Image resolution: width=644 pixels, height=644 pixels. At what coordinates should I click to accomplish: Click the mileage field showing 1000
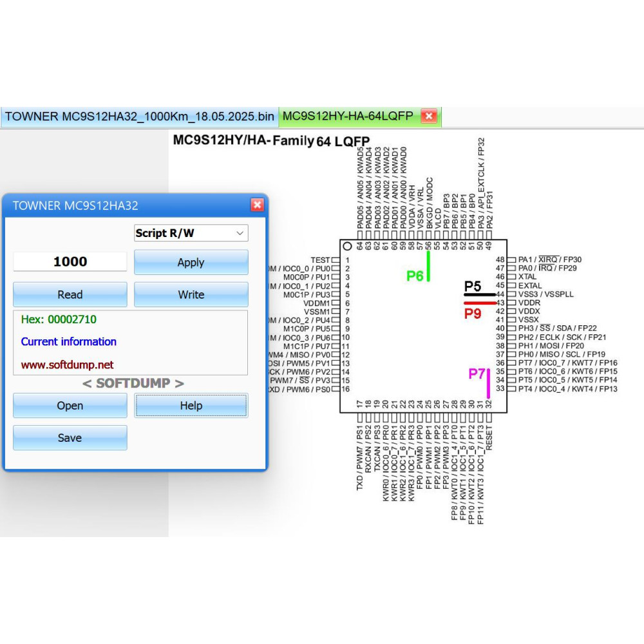pyautogui.click(x=70, y=261)
